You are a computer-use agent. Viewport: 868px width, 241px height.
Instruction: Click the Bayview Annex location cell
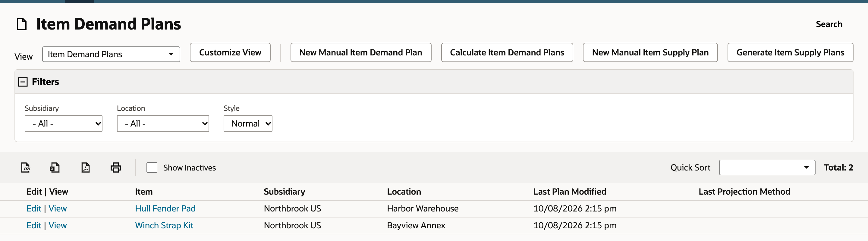[x=416, y=226]
